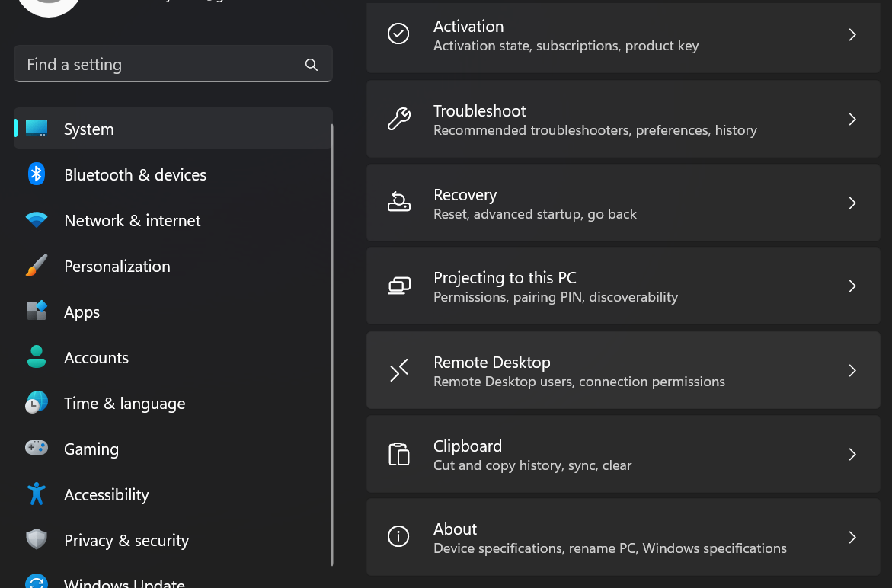Open the Accounts section
This screenshot has height=588, width=892.
click(x=96, y=358)
